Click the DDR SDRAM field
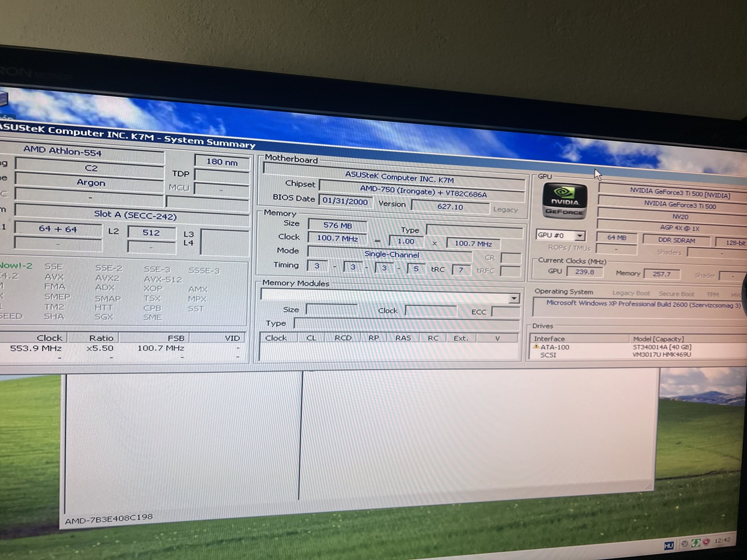This screenshot has width=747, height=560. click(x=676, y=240)
